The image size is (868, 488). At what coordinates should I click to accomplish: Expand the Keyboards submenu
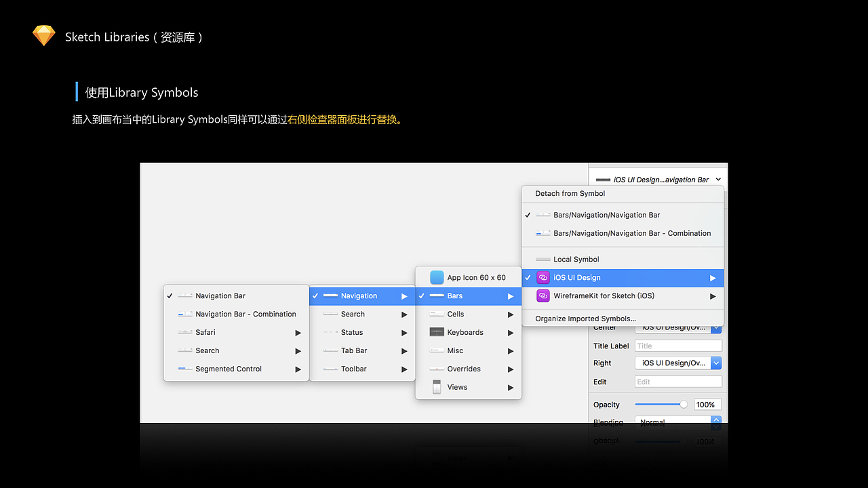(x=468, y=332)
